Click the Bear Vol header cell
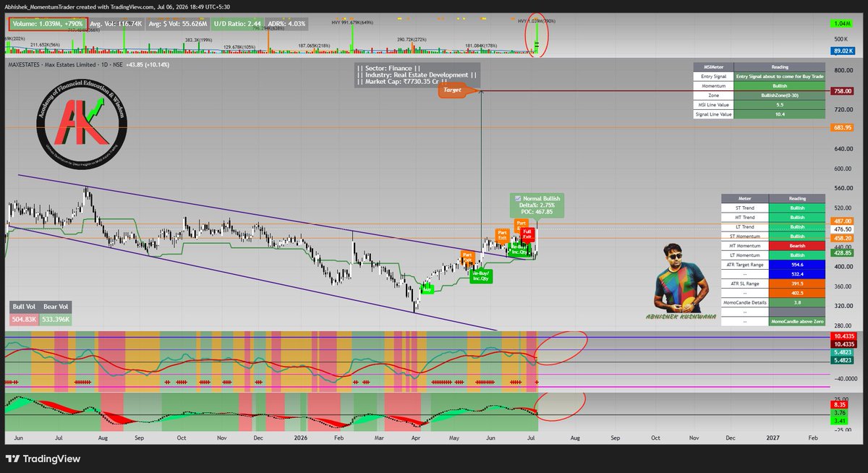Image resolution: width=868 pixels, height=473 pixels. tap(55, 307)
